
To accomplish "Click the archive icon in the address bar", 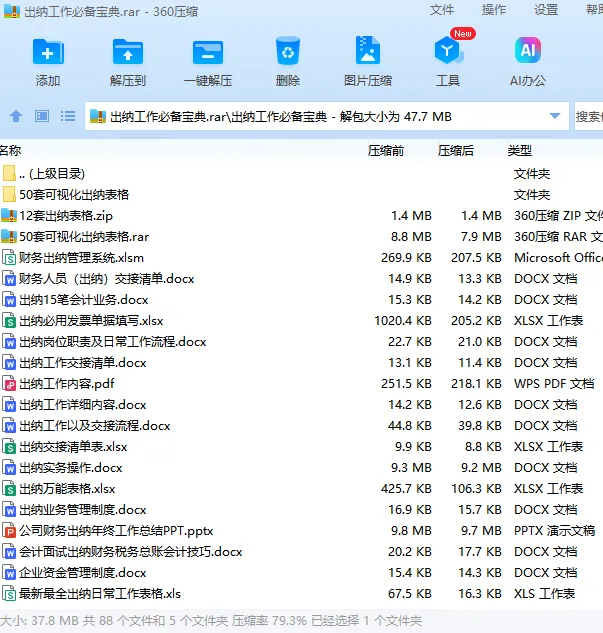I will pyautogui.click(x=98, y=117).
